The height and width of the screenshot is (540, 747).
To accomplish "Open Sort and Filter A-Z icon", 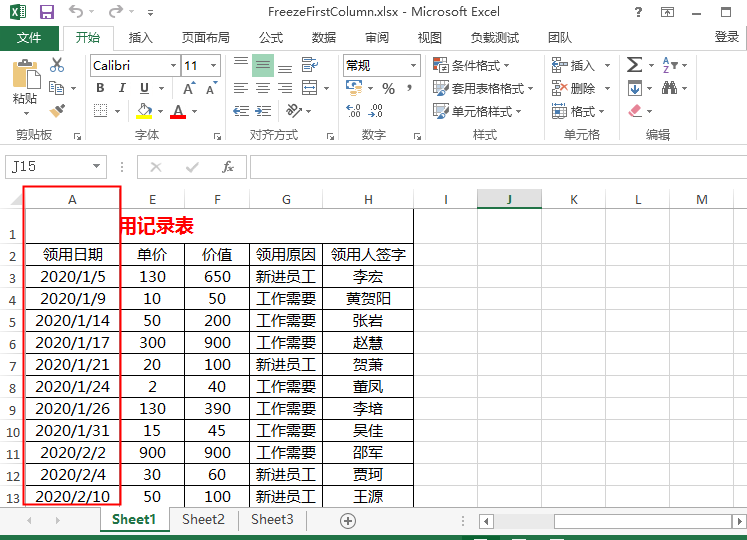I will 670,65.
